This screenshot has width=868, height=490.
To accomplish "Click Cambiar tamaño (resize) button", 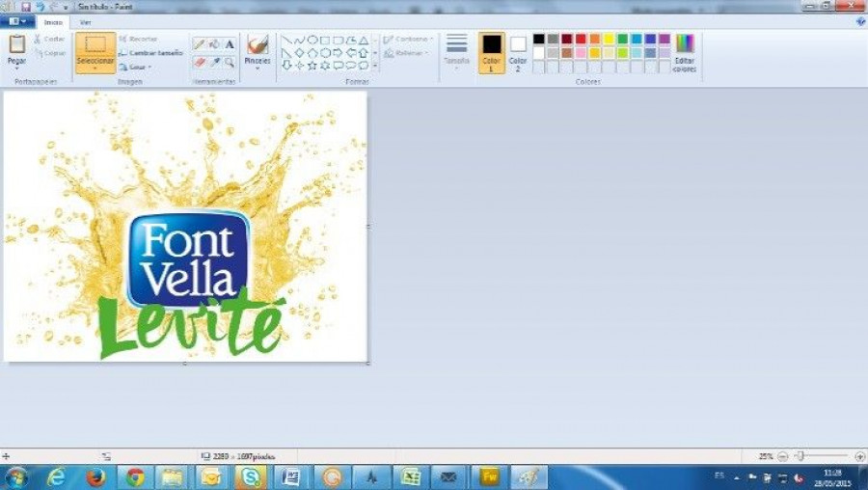I will click(151, 53).
